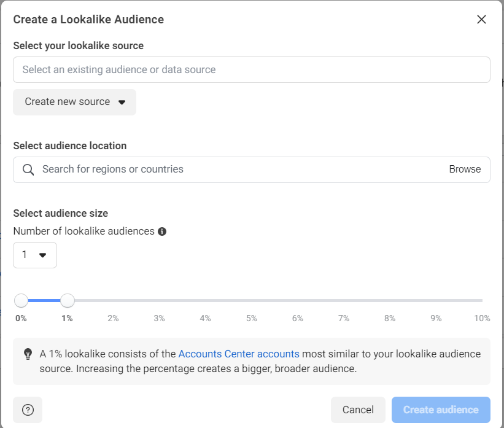The height and width of the screenshot is (428, 504).
Task: Focus the lookalike source input field
Action: click(x=252, y=70)
